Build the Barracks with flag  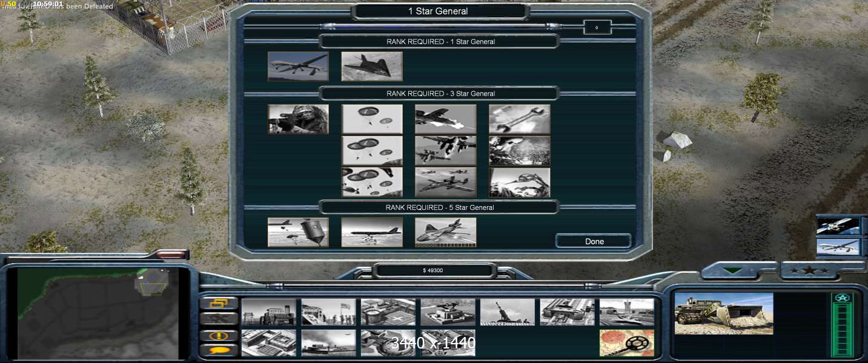click(328, 312)
